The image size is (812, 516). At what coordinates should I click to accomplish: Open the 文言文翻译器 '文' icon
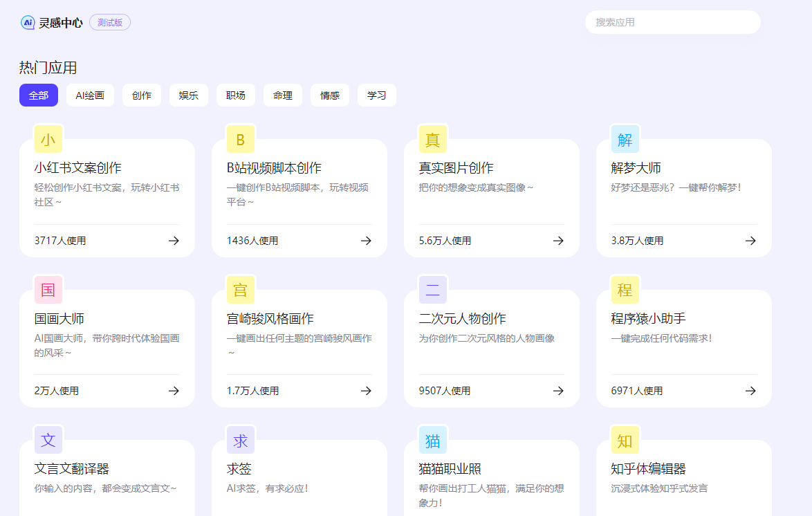pyautogui.click(x=48, y=440)
